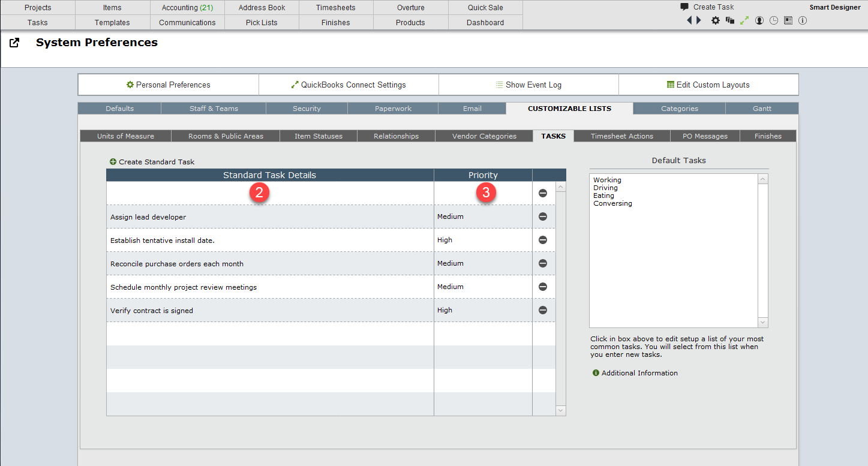Open the Pick Lists menu
This screenshot has height=466, width=868.
[262, 22]
